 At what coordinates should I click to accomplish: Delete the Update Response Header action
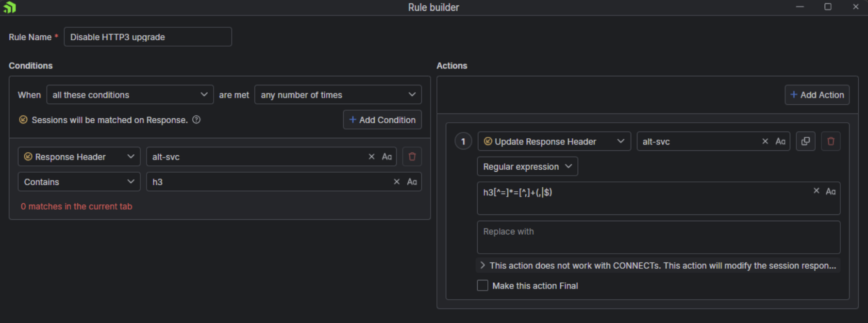pos(831,141)
